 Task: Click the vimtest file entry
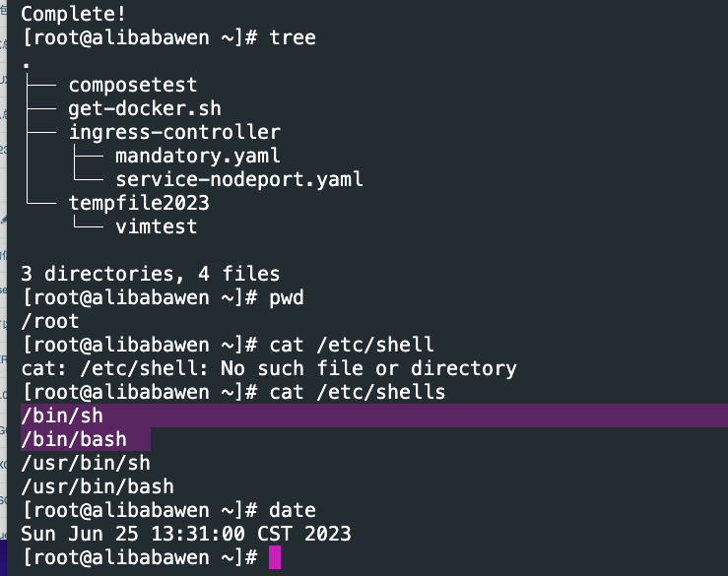pyautogui.click(x=157, y=226)
